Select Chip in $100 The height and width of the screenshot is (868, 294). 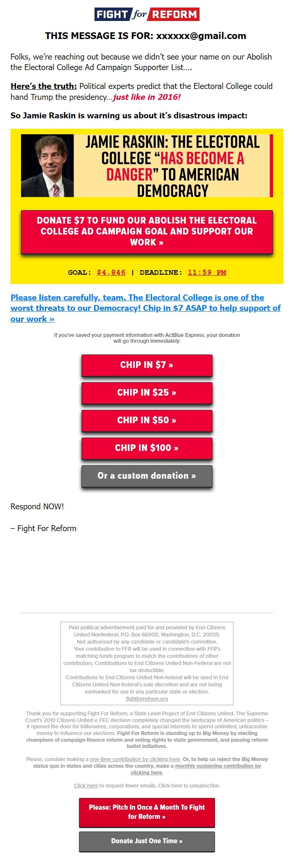[x=146, y=448]
